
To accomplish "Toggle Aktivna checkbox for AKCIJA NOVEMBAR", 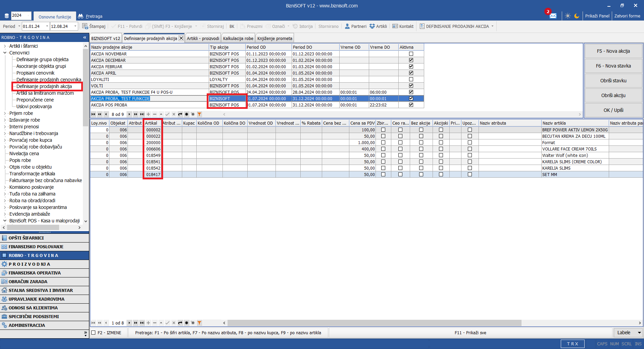I will [411, 54].
